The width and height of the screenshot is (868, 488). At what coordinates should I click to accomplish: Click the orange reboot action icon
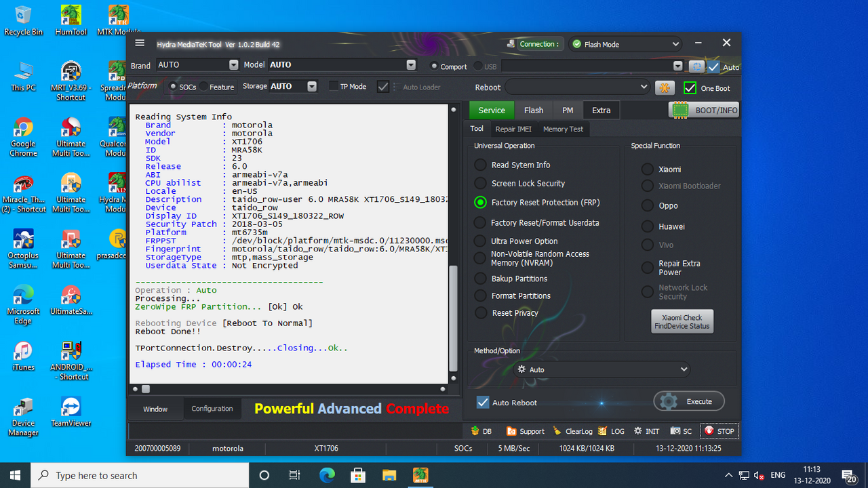(x=665, y=87)
